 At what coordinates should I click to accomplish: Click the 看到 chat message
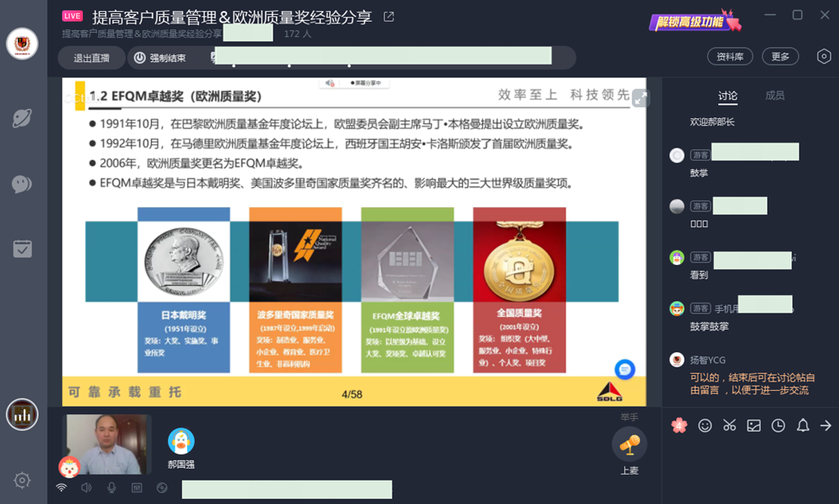(699, 275)
